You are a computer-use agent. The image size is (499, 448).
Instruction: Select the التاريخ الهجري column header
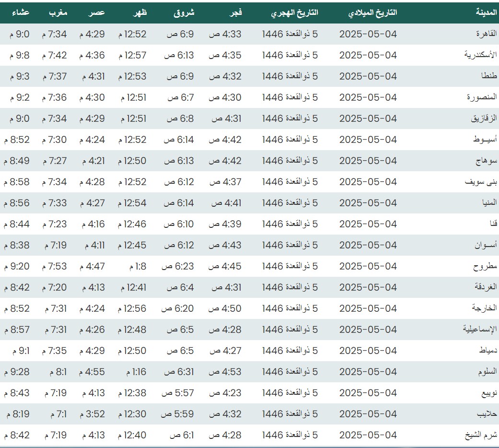pos(294,13)
